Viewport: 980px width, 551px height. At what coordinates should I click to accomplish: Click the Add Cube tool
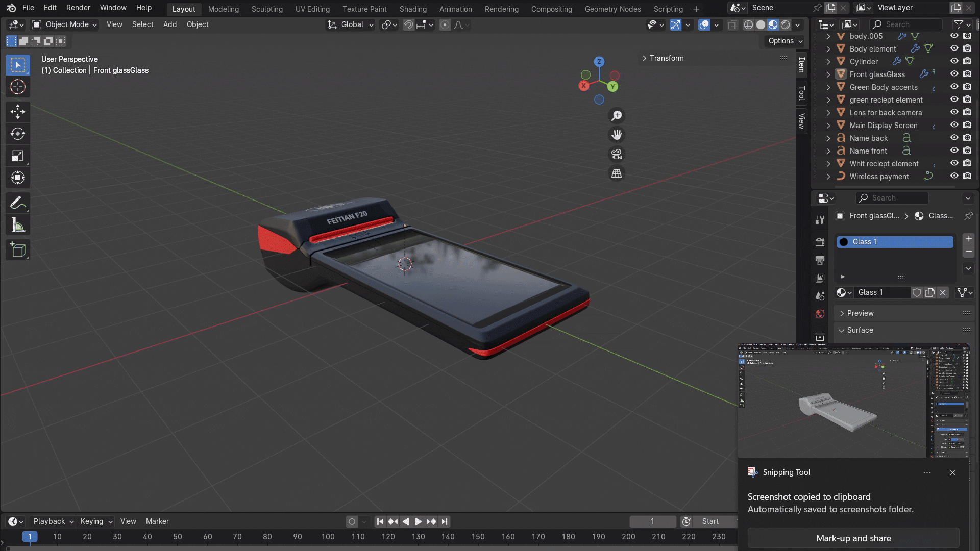point(18,250)
